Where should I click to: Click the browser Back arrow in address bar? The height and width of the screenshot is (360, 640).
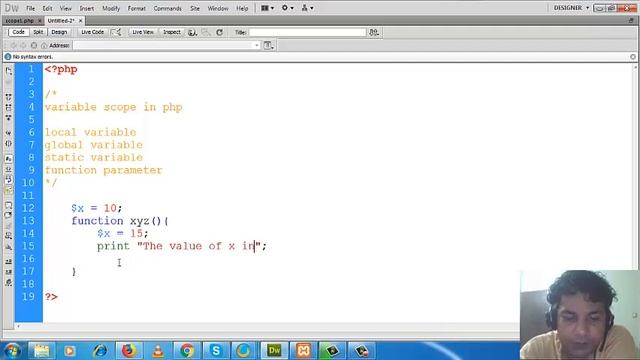13,45
